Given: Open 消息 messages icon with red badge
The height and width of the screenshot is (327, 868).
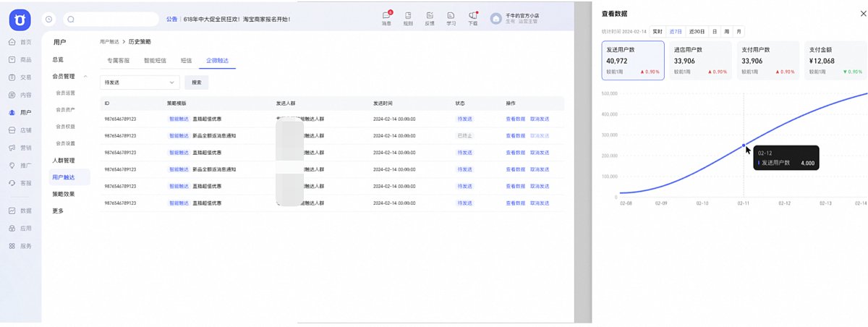Looking at the screenshot, I should 386,18.
